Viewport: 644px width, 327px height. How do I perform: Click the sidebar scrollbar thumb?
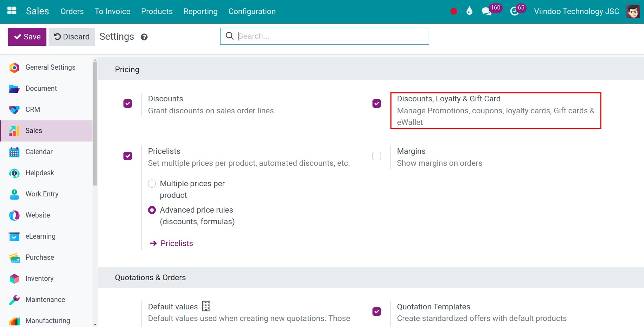(x=95, y=124)
